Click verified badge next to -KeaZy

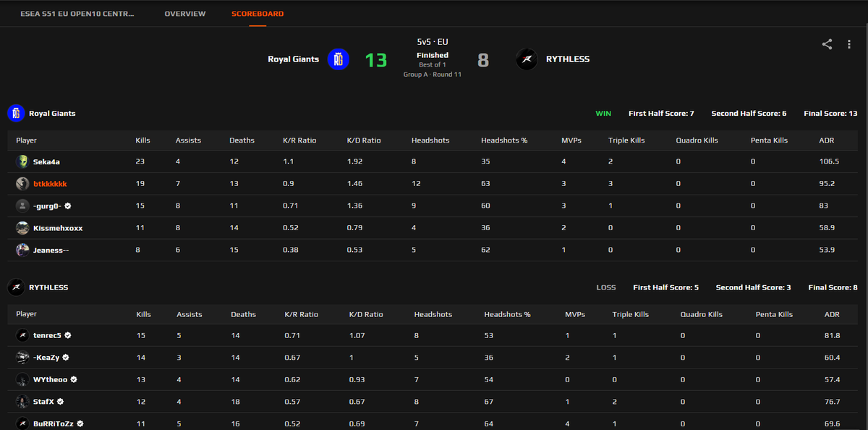pos(66,358)
